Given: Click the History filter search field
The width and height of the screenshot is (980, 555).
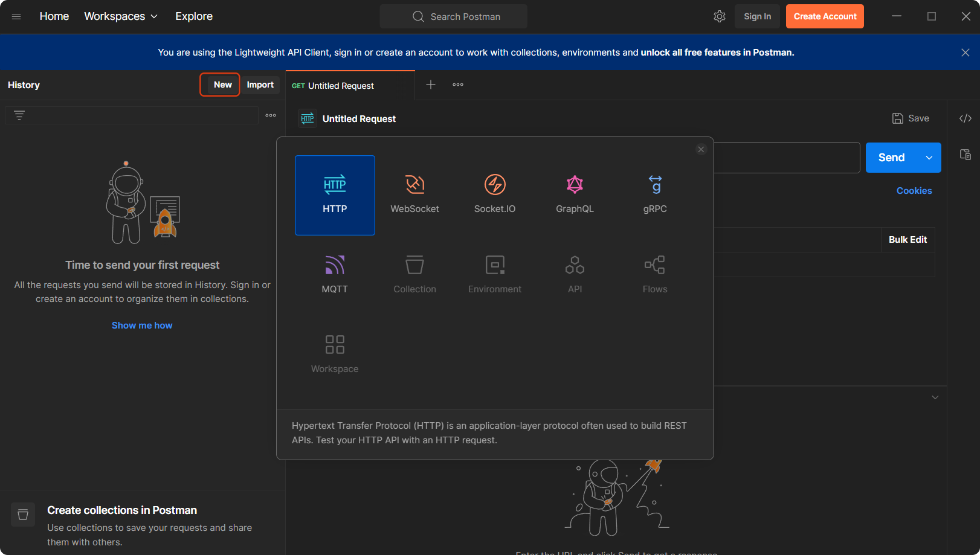Looking at the screenshot, I should click(132, 115).
